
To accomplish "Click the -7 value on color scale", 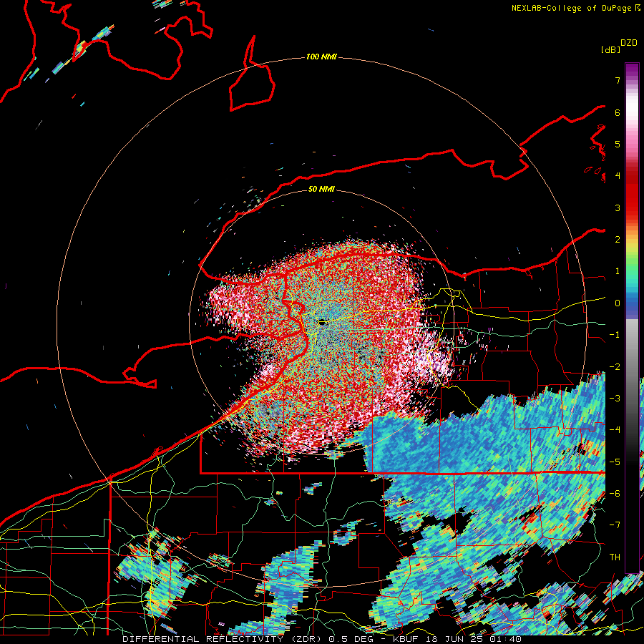I will 615,525.
